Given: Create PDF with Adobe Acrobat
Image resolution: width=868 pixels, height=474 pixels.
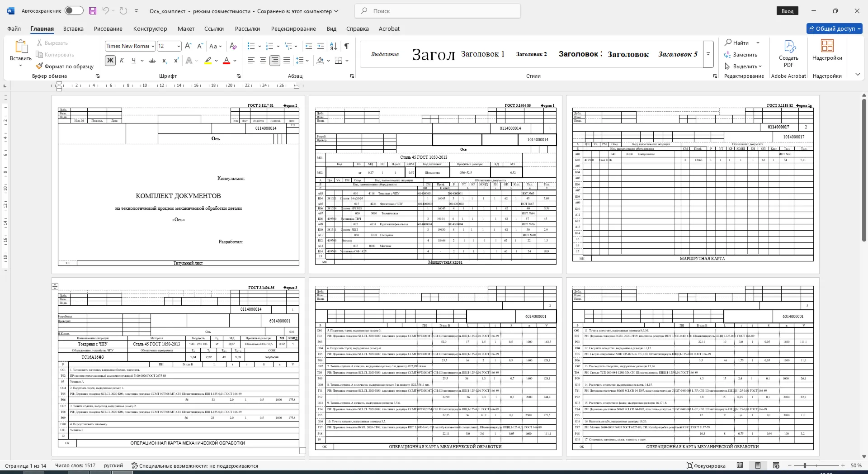Looking at the screenshot, I should [x=788, y=54].
